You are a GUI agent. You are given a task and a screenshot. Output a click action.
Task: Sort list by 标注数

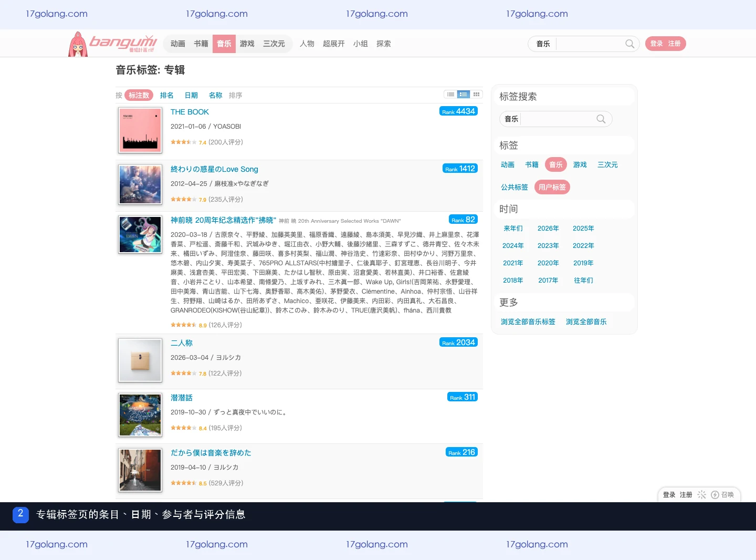(x=139, y=95)
